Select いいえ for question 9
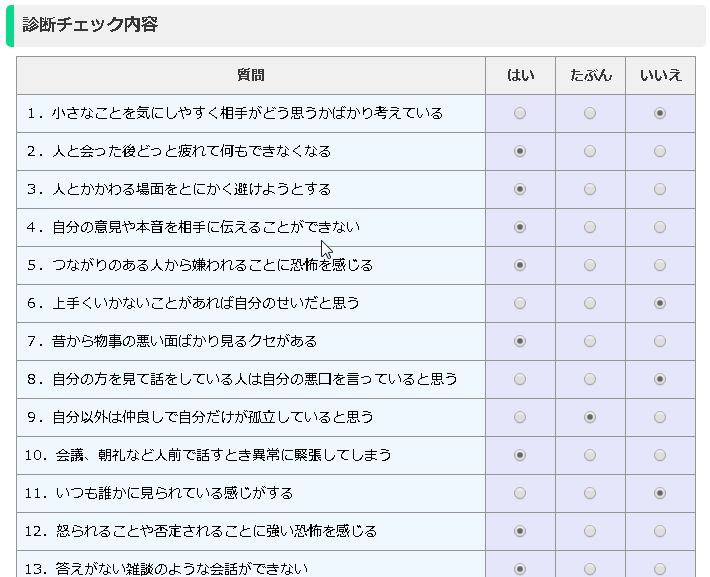This screenshot has width=710, height=577. pyautogui.click(x=660, y=417)
